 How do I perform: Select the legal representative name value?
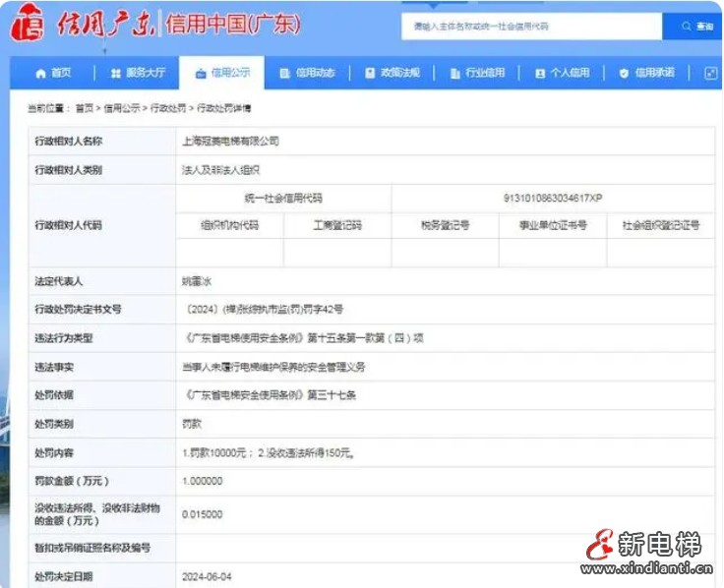point(197,281)
